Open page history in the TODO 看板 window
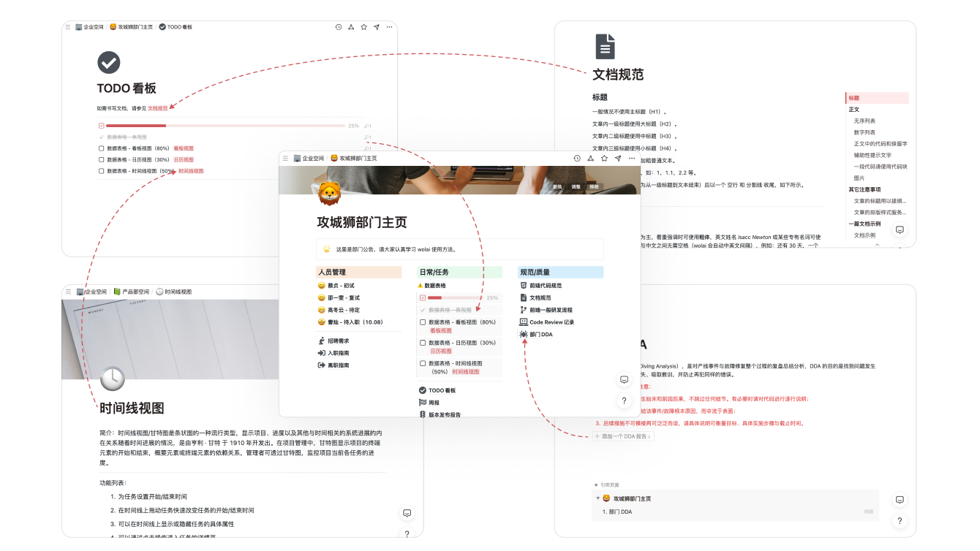This screenshot has height=551, width=980. 338,27
